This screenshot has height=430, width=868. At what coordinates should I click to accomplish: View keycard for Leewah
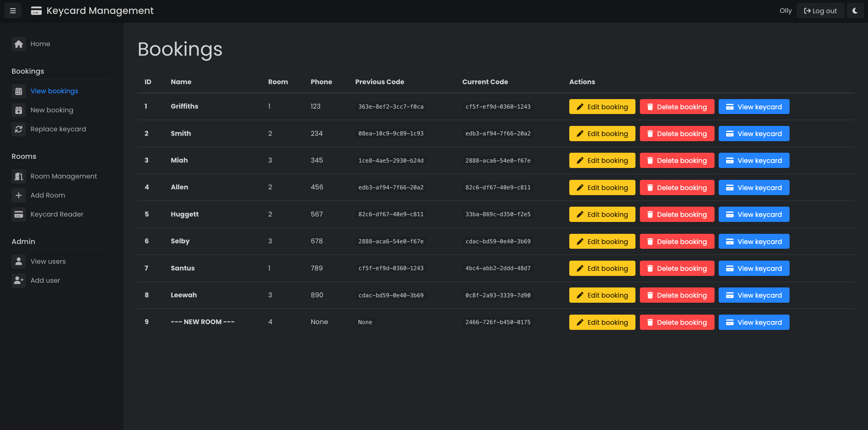point(754,295)
